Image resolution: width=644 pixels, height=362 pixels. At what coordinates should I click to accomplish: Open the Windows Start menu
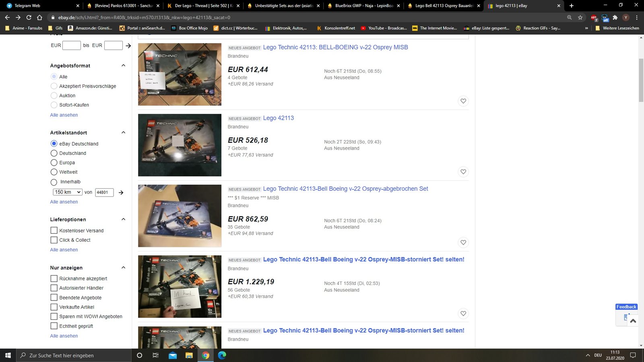[x=8, y=355]
